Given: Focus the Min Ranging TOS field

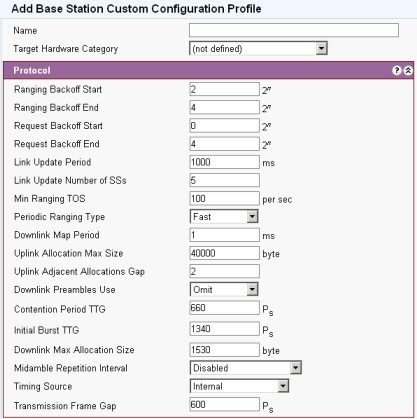Looking at the screenshot, I should point(224,198).
